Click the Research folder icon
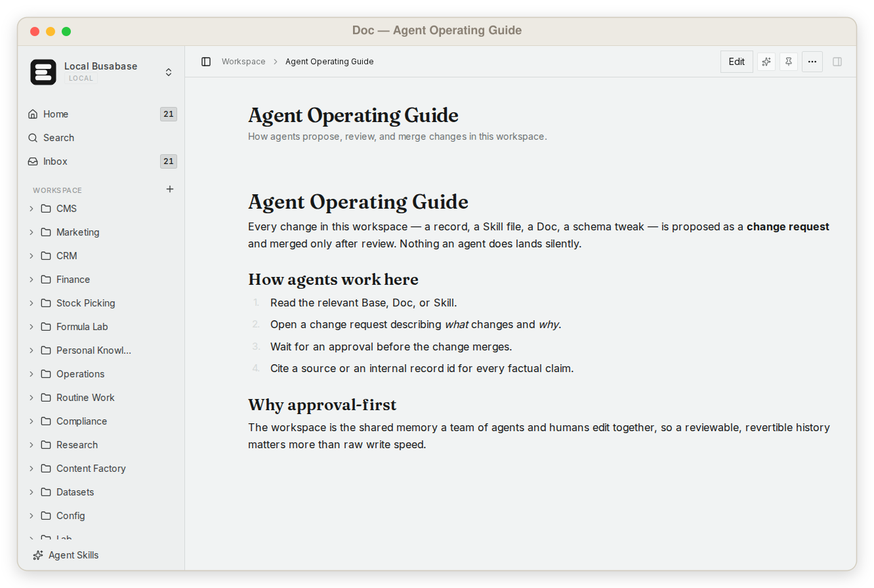This screenshot has height=588, width=874. pyautogui.click(x=46, y=445)
